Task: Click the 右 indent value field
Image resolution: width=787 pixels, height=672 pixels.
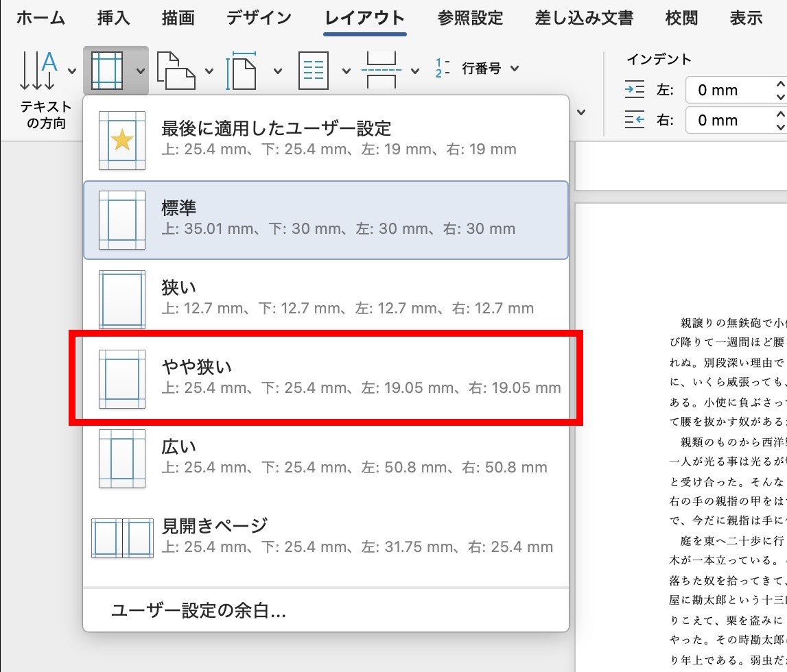Action: coord(729,121)
